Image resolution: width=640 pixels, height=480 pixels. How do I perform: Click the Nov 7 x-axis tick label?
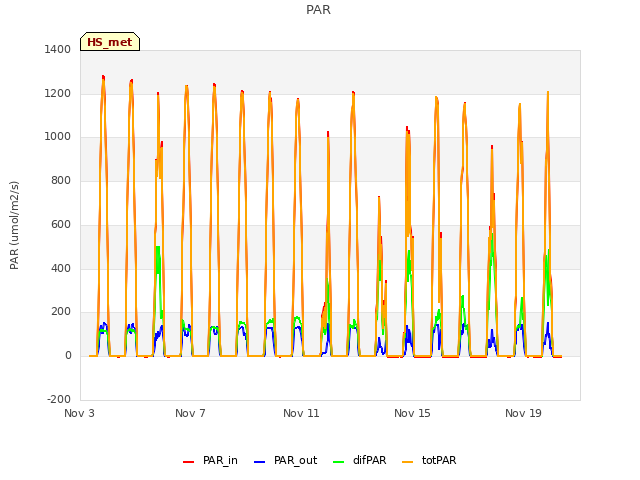(x=190, y=413)
